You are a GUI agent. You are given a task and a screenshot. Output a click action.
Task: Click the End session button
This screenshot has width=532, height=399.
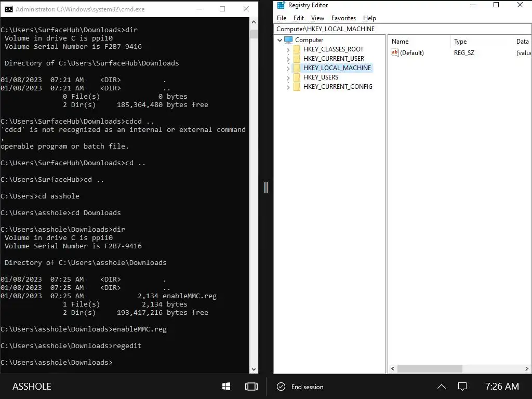[x=300, y=387]
